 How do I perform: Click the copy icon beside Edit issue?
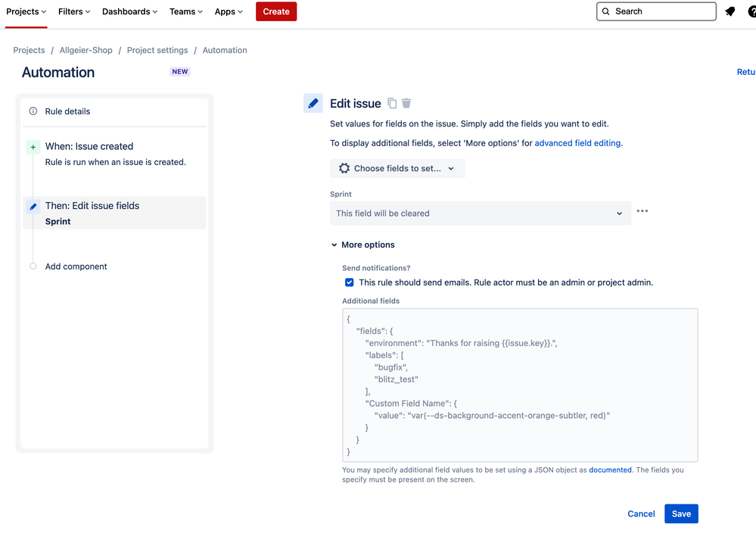coord(391,103)
